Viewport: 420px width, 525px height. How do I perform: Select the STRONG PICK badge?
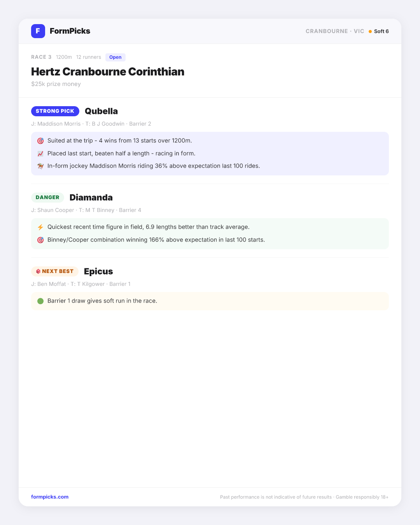pos(55,111)
